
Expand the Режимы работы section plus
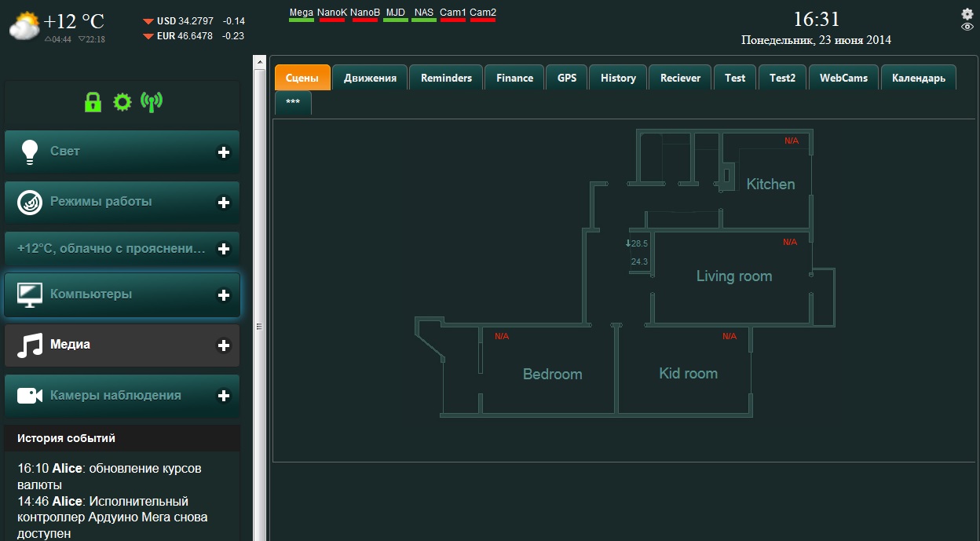[x=224, y=203]
